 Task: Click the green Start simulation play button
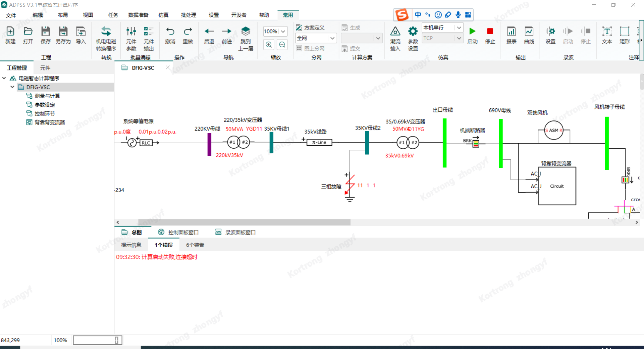click(x=472, y=32)
